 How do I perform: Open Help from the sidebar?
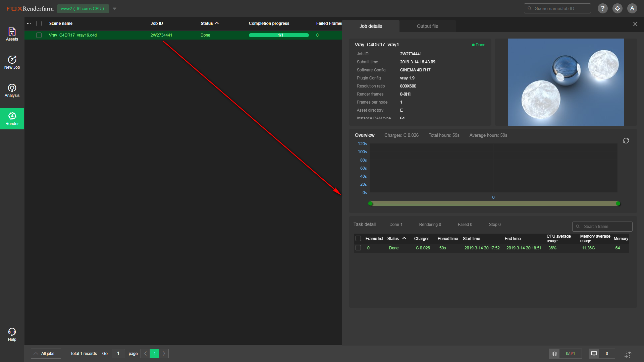(12, 335)
